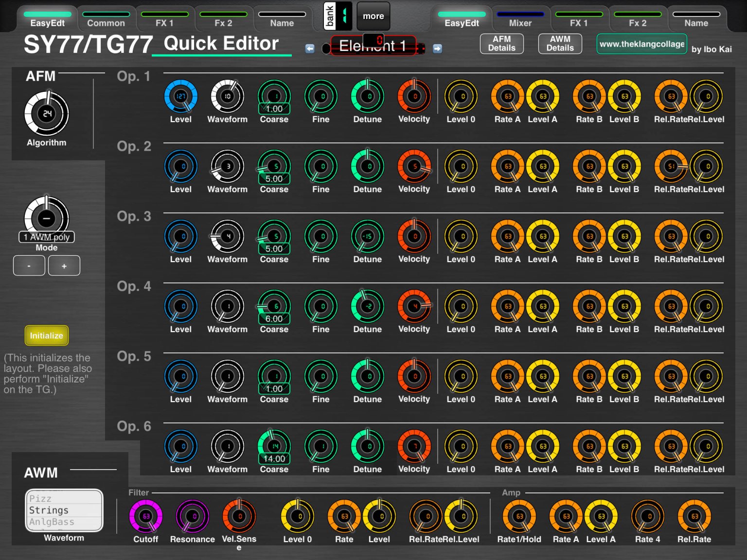Click the Op. 2 Velocity knob
Image resolution: width=747 pixels, height=560 pixels.
pos(414,166)
